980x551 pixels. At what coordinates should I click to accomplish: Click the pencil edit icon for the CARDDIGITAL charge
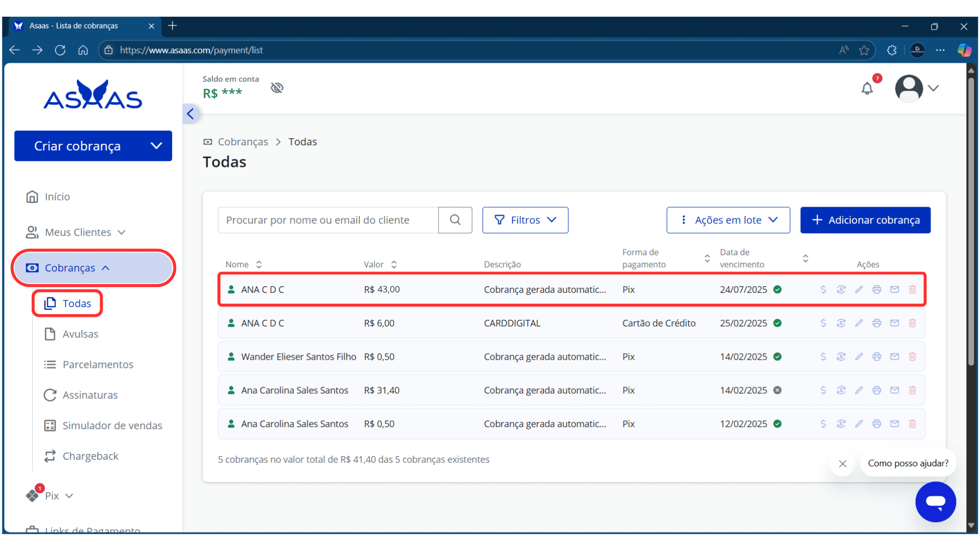pos(859,323)
